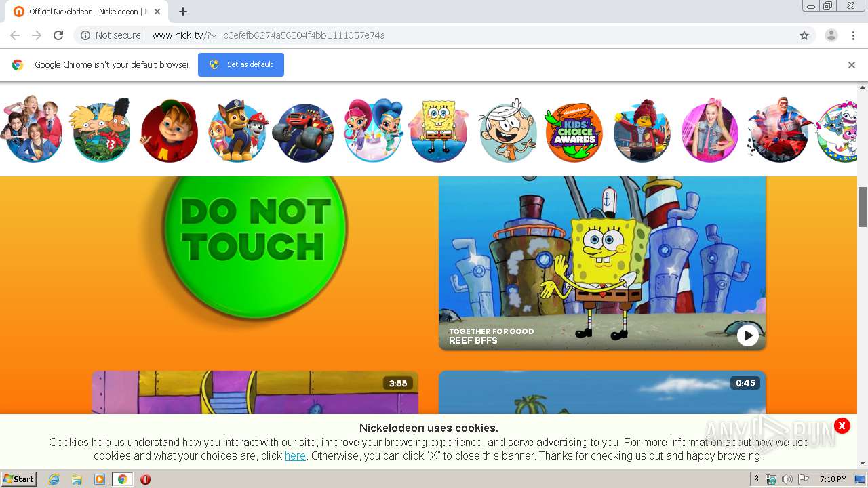Go forward to next page

37,35
